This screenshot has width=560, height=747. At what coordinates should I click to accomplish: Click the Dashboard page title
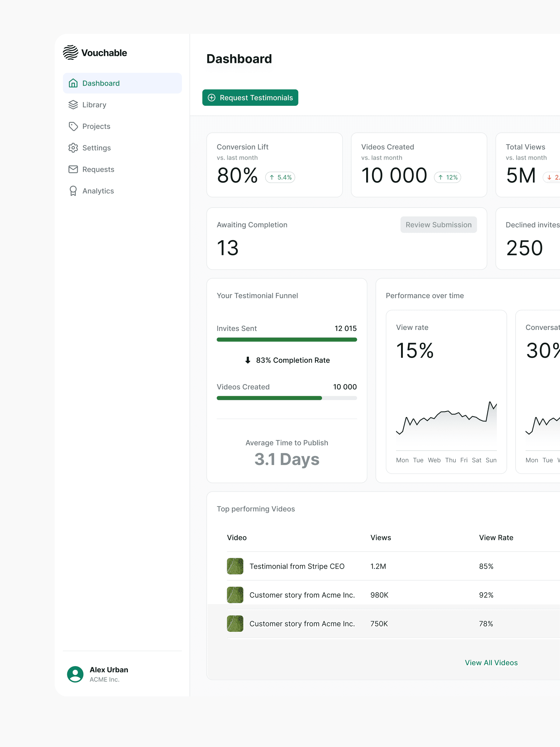[x=239, y=59]
